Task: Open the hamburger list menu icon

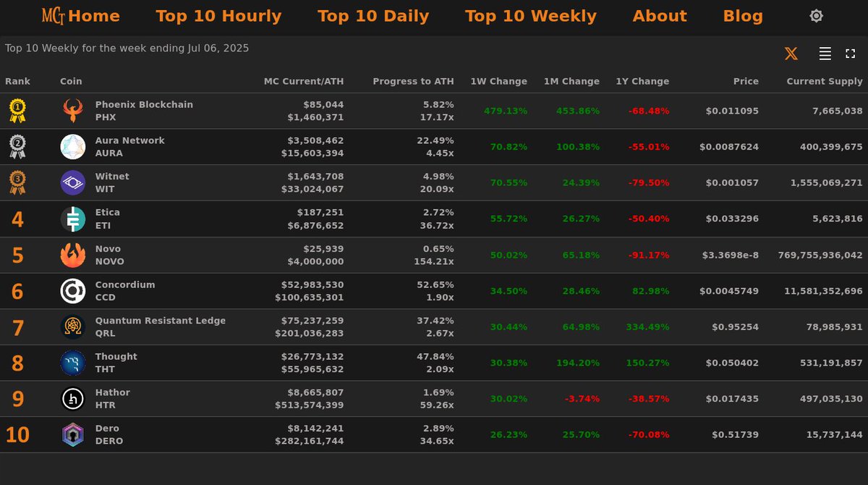Action: (x=825, y=54)
